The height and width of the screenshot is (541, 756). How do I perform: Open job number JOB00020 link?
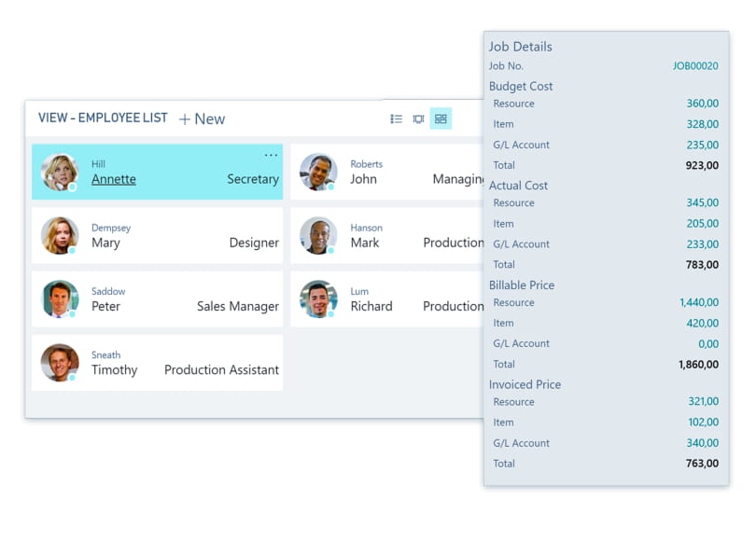pyautogui.click(x=695, y=66)
